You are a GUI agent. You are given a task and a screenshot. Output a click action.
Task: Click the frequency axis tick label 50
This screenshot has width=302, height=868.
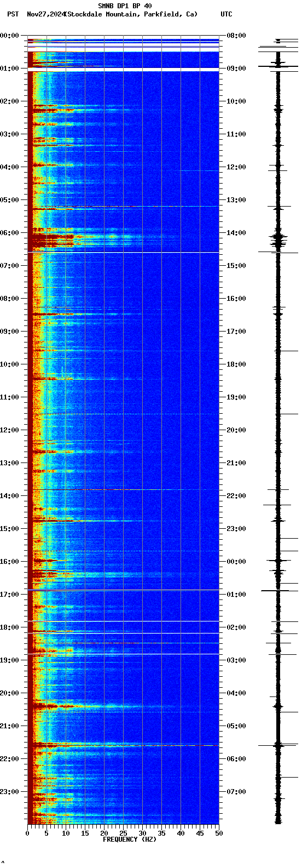click(x=219, y=833)
